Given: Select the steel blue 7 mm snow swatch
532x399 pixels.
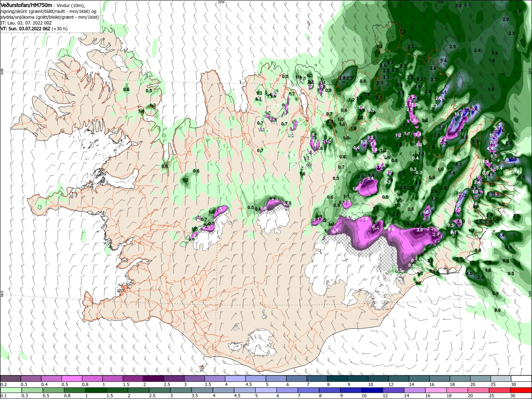Looking at the screenshot, I should pos(317,379).
